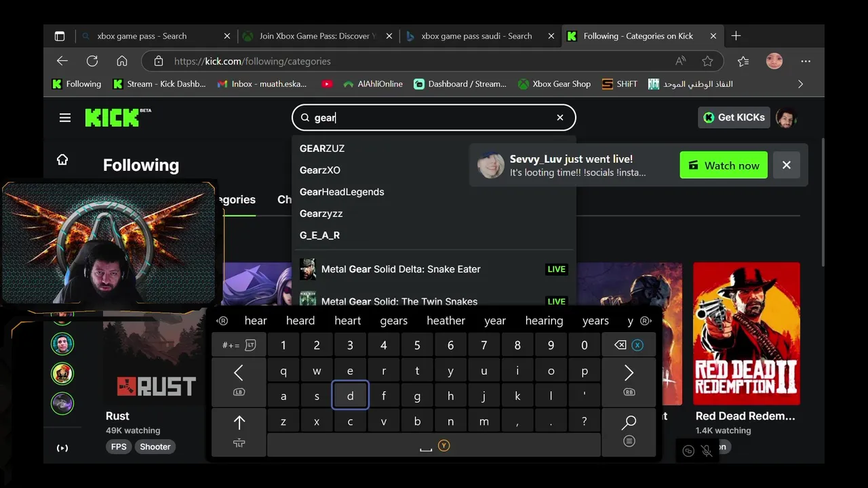Open the Following bookmark

coord(77,84)
